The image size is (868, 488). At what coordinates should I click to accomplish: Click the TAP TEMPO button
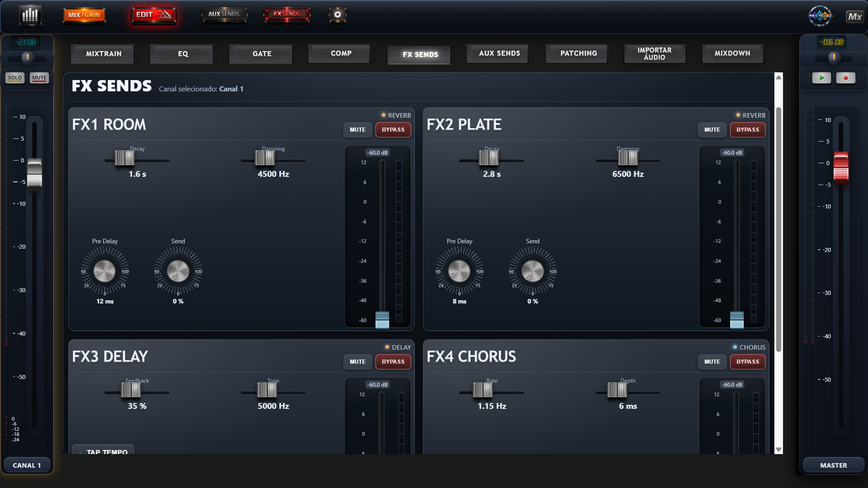pyautogui.click(x=103, y=450)
